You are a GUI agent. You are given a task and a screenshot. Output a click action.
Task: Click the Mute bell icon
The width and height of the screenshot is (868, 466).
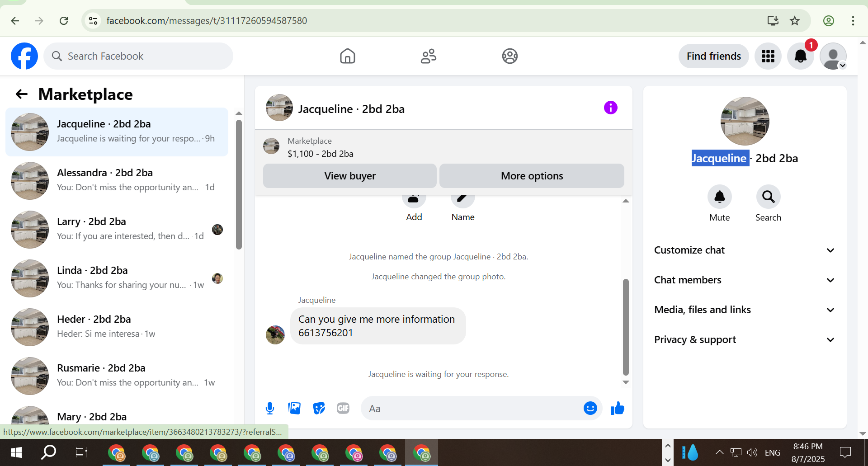point(720,197)
